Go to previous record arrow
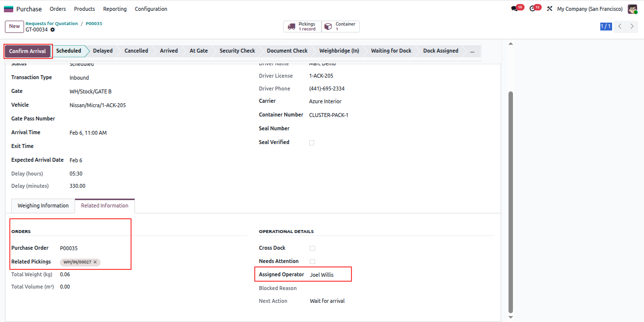 620,27
